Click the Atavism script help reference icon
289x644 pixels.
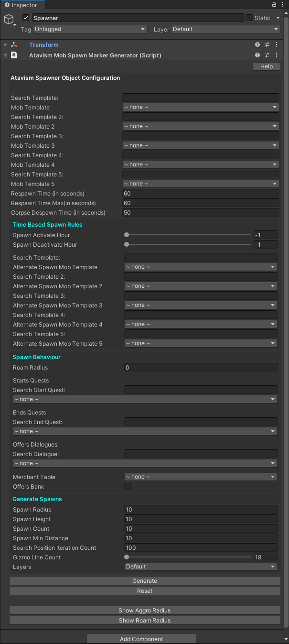(257, 55)
